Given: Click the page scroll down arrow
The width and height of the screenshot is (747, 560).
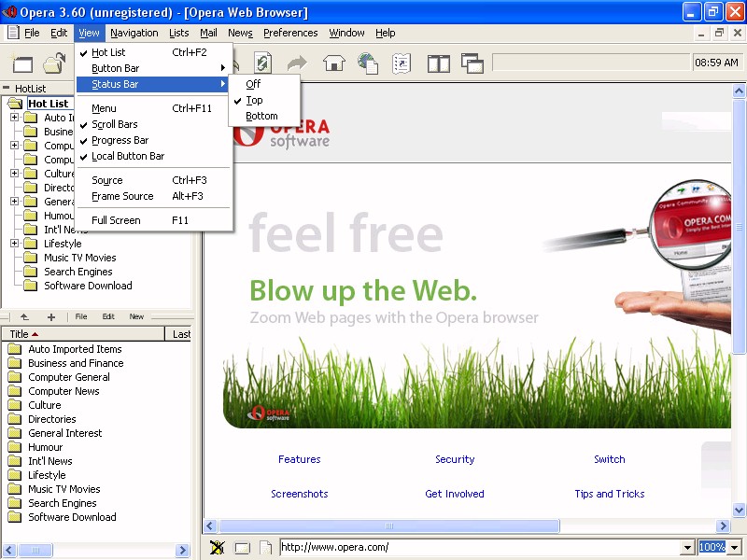Looking at the screenshot, I should [739, 510].
